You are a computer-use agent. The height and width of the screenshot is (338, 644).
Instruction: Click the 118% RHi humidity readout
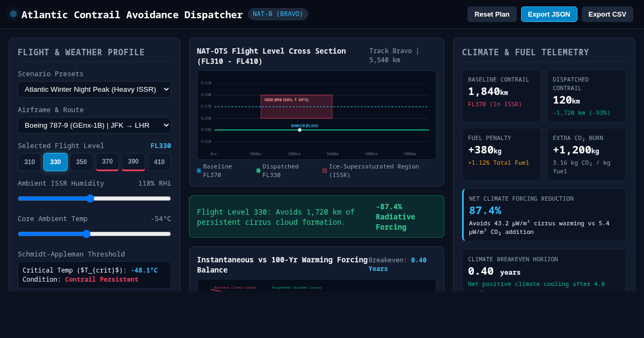click(155, 183)
